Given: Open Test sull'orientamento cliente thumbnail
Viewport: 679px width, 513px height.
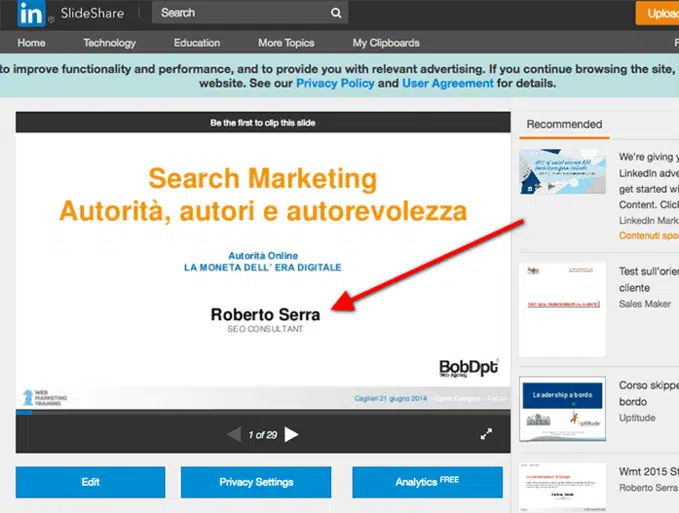Looking at the screenshot, I should (562, 310).
